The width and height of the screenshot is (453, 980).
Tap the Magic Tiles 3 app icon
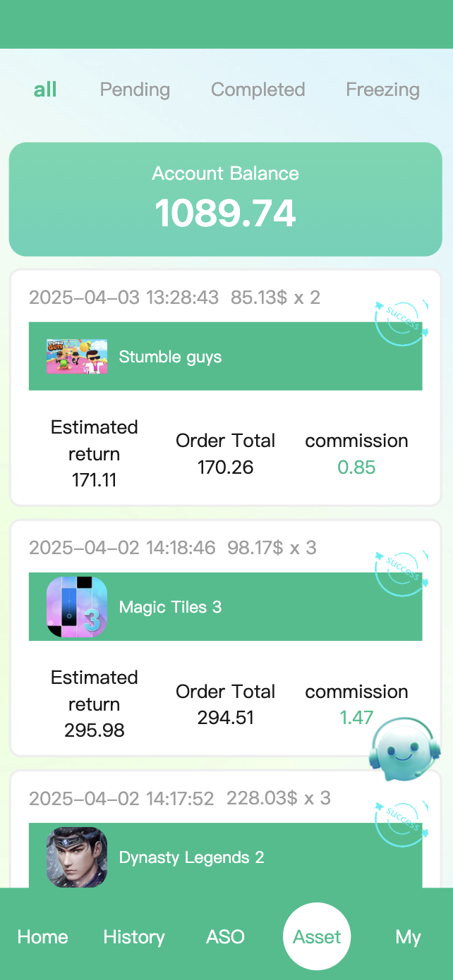(77, 607)
